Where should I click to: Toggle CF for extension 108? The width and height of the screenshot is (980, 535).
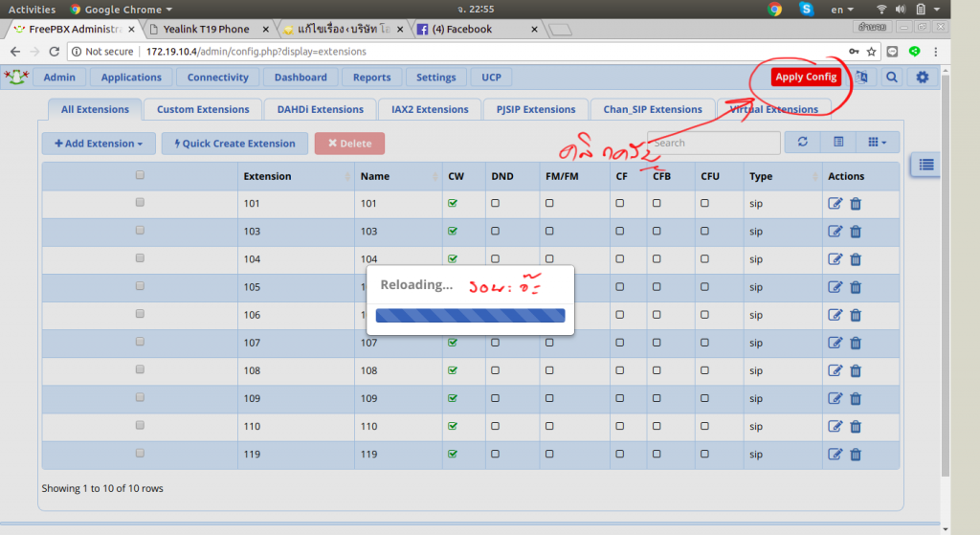pos(619,370)
